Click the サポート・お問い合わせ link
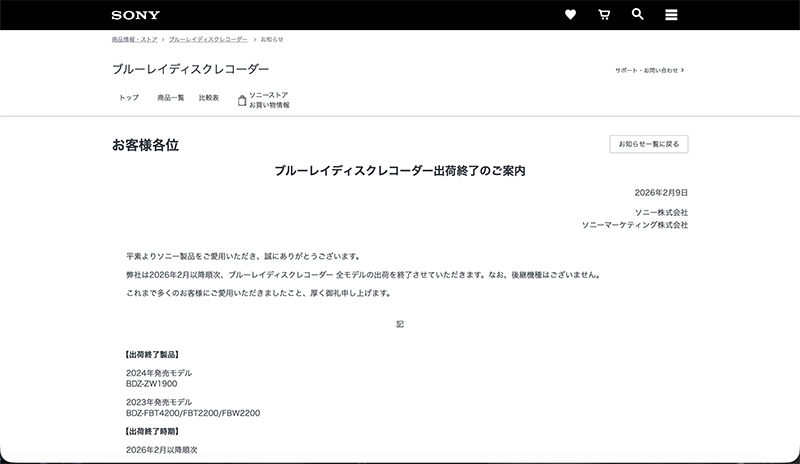This screenshot has height=464, width=800. click(x=646, y=71)
